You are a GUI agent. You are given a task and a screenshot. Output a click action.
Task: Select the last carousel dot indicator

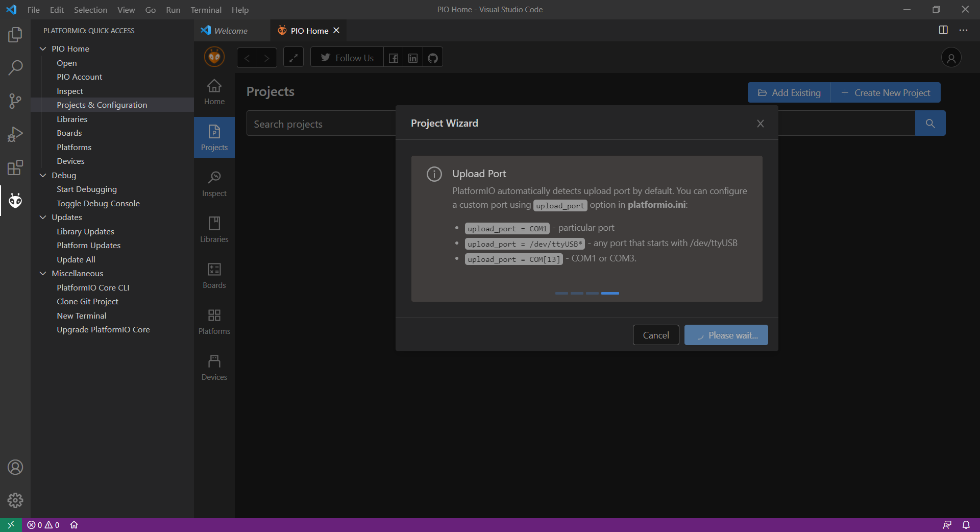[x=610, y=294]
